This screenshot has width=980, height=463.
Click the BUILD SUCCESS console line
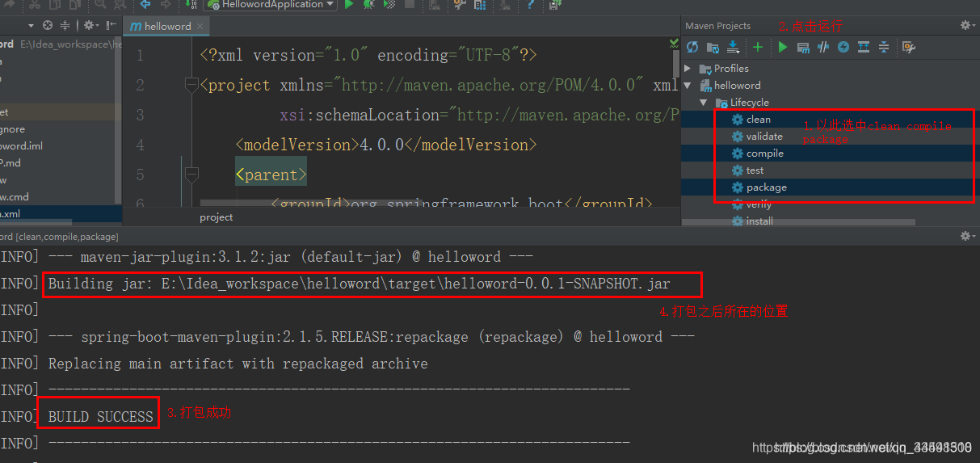click(x=100, y=417)
